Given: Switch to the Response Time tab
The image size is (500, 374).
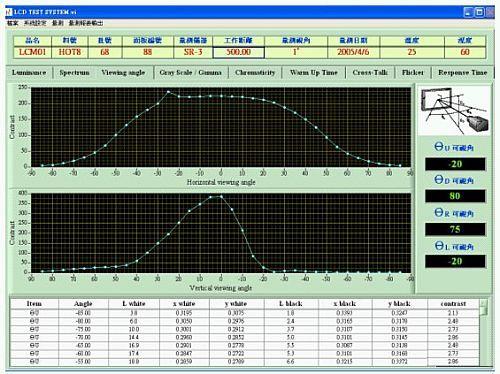Looking at the screenshot, I should pyautogui.click(x=463, y=73).
